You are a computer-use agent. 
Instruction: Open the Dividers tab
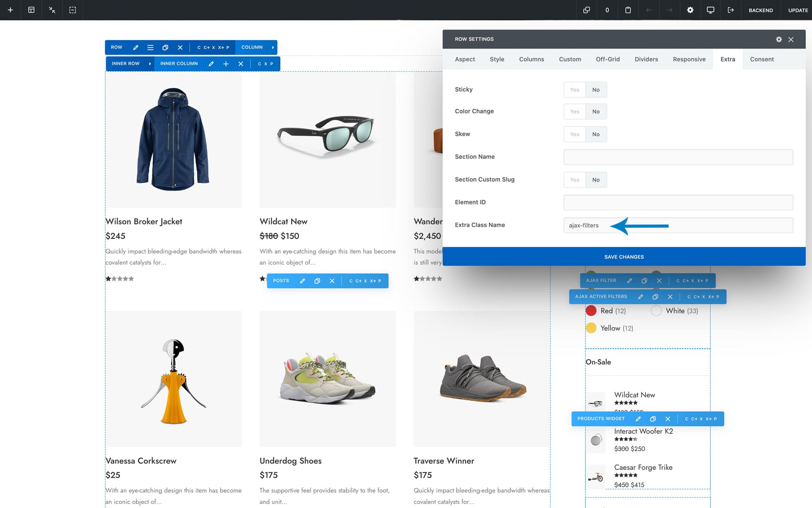[x=646, y=59]
